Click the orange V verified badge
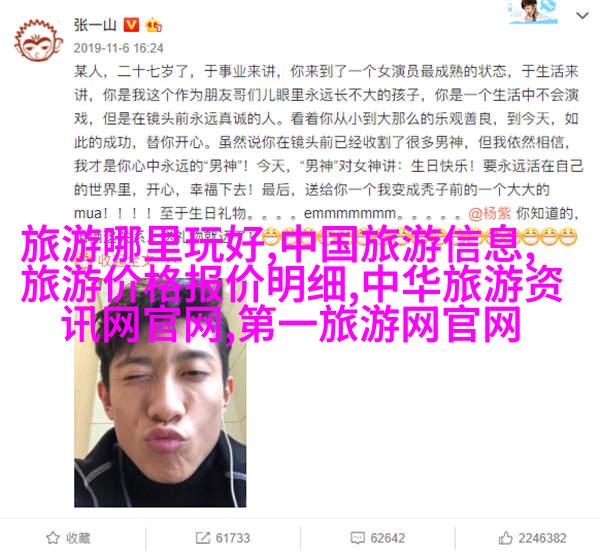The height and width of the screenshot is (558, 600). coord(131,25)
